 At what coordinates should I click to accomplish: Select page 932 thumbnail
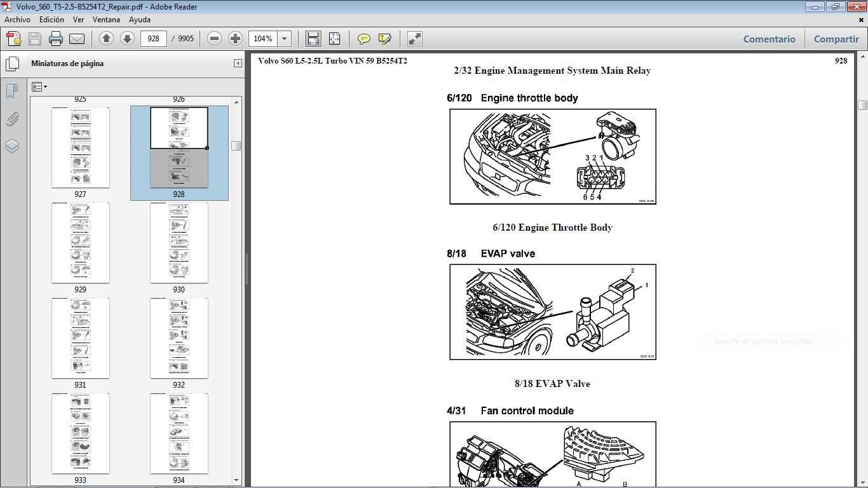click(x=179, y=338)
